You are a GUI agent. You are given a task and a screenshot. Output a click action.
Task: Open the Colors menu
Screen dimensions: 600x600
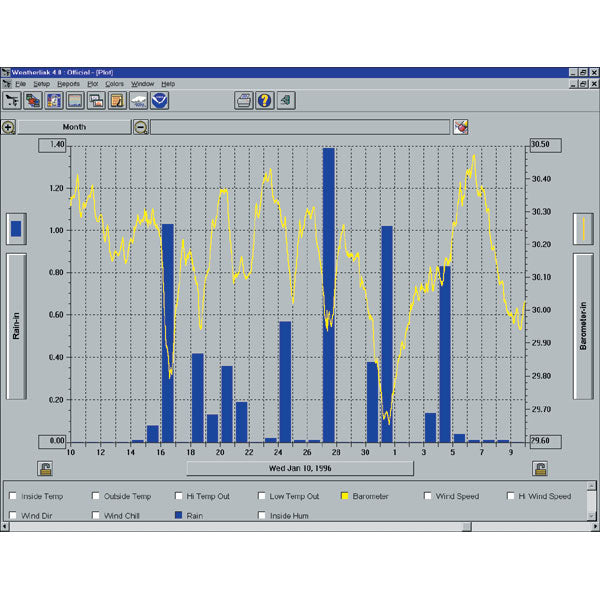point(115,84)
